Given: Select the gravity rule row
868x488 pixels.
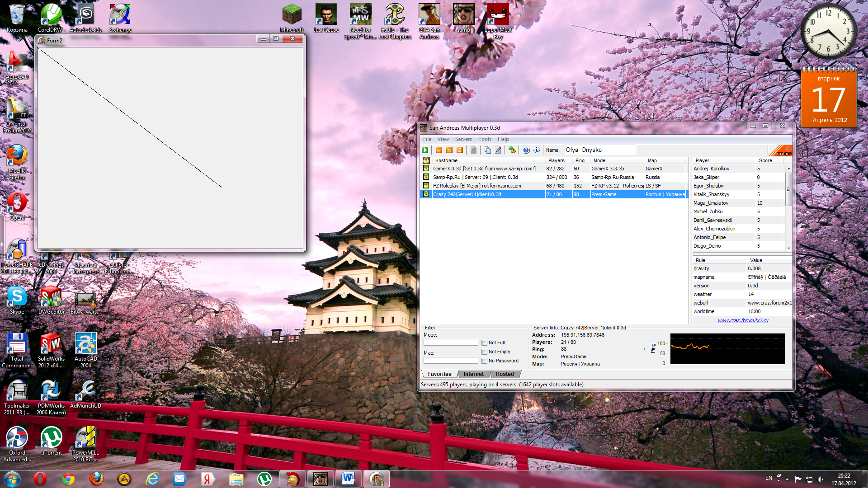Looking at the screenshot, I should pos(742,268).
